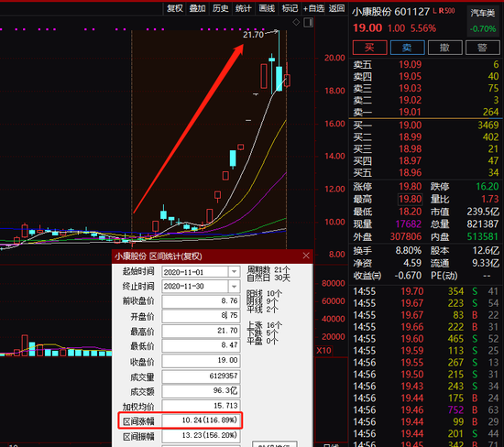This screenshot has width=504, height=447.
Task: Select the 最低价 field showing 8.47
Action: click(x=201, y=345)
